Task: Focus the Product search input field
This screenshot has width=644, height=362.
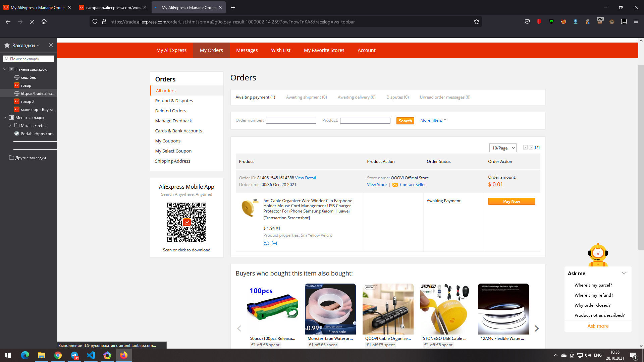Action: pyautogui.click(x=365, y=121)
